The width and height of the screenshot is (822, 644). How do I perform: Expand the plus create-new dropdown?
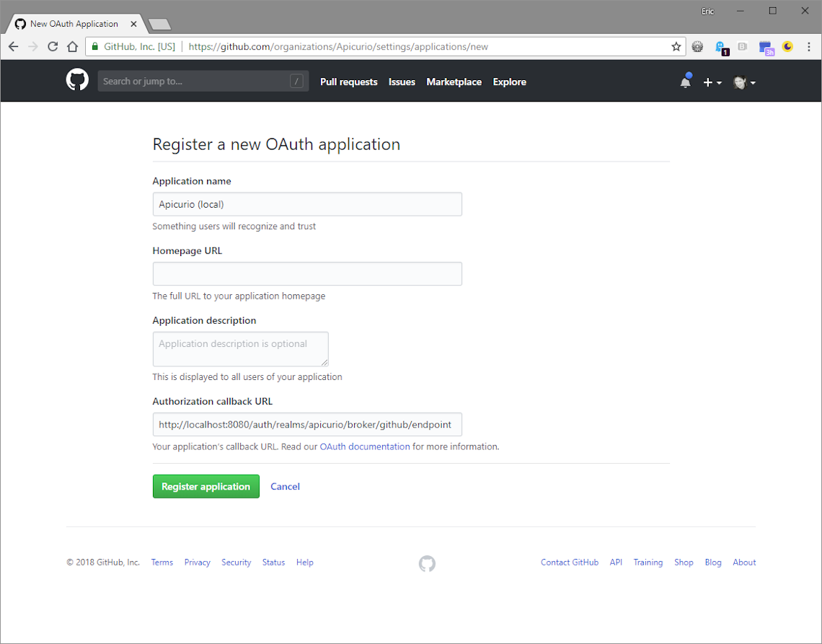tap(712, 82)
